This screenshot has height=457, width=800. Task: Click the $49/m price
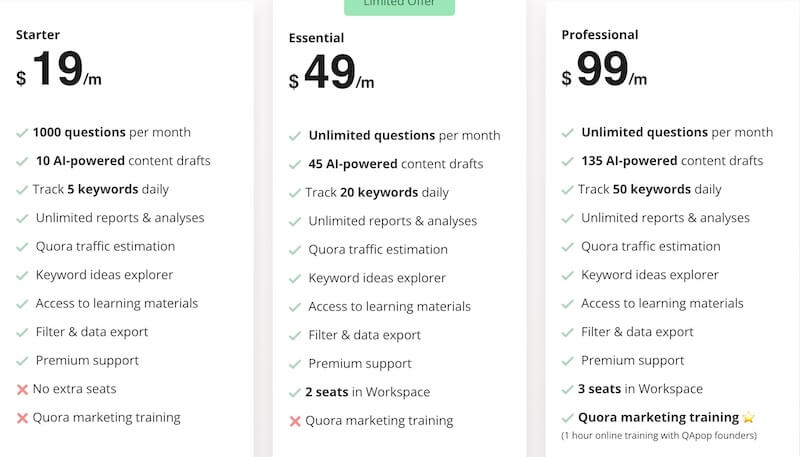[x=332, y=72]
